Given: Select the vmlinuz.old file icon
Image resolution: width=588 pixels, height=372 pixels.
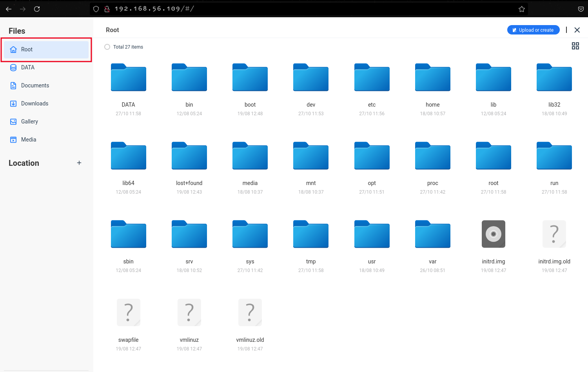Looking at the screenshot, I should [x=250, y=312].
